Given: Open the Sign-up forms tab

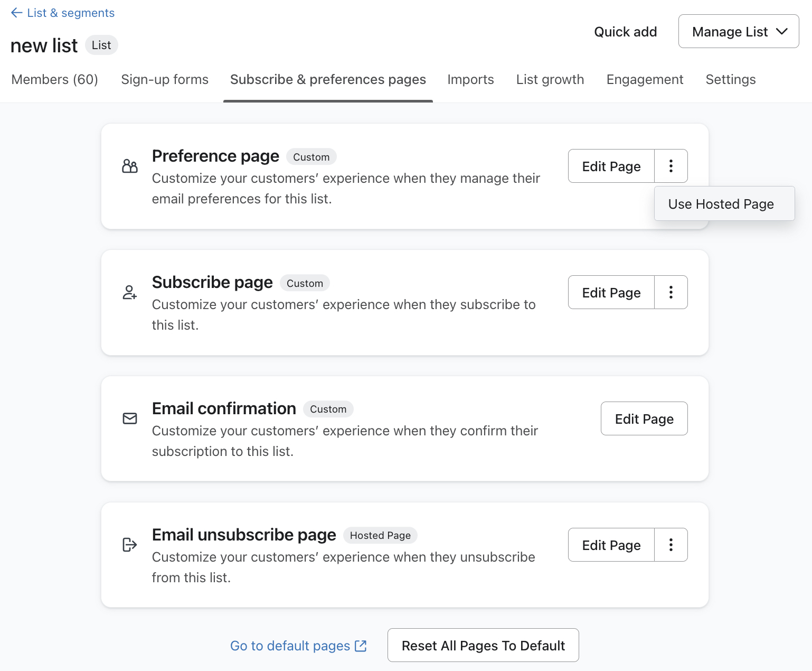Looking at the screenshot, I should point(164,79).
